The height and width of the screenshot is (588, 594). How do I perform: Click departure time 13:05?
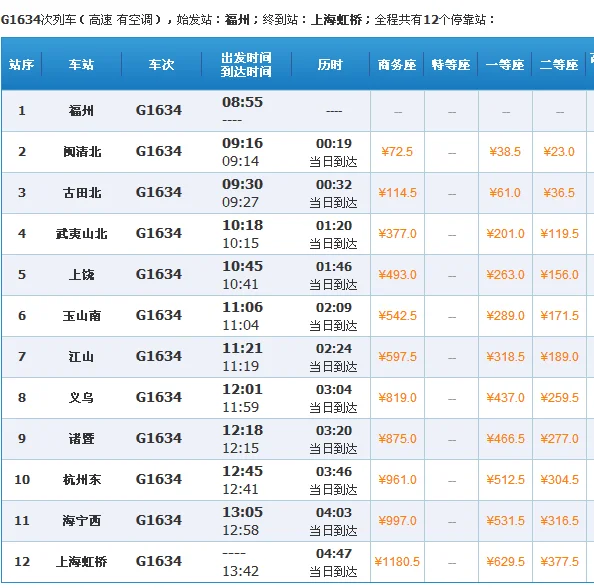(242, 512)
